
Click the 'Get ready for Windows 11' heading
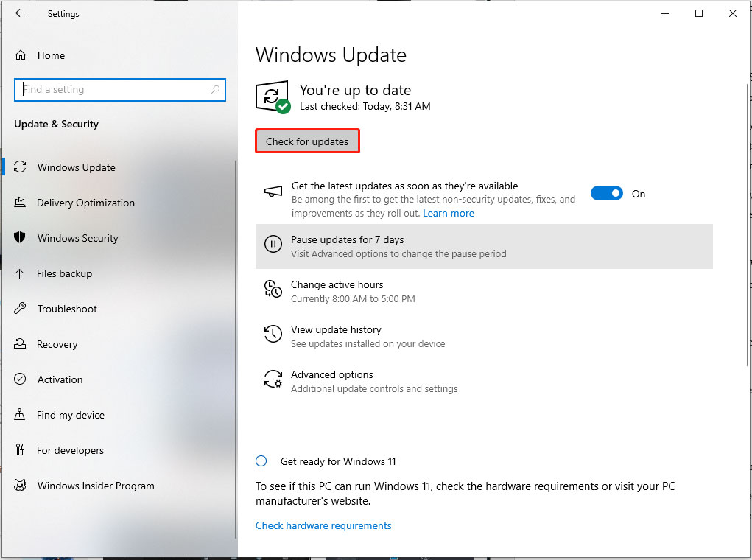pos(338,461)
